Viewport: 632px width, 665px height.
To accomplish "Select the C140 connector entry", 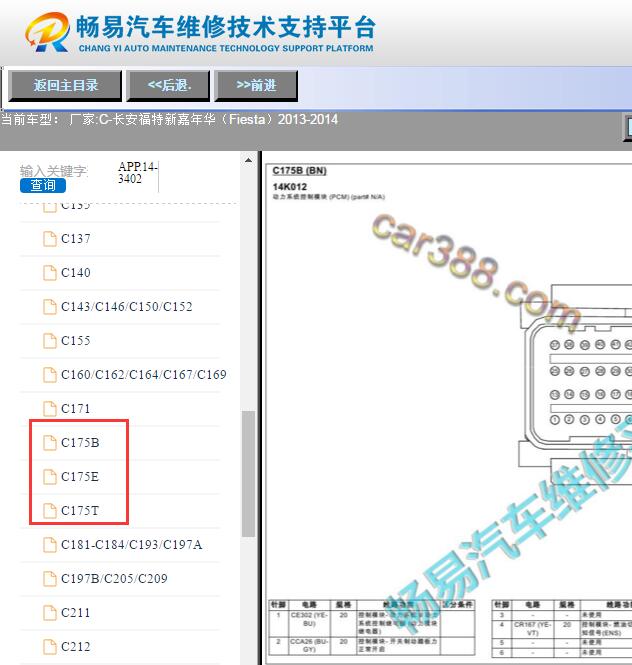I will pyautogui.click(x=76, y=273).
